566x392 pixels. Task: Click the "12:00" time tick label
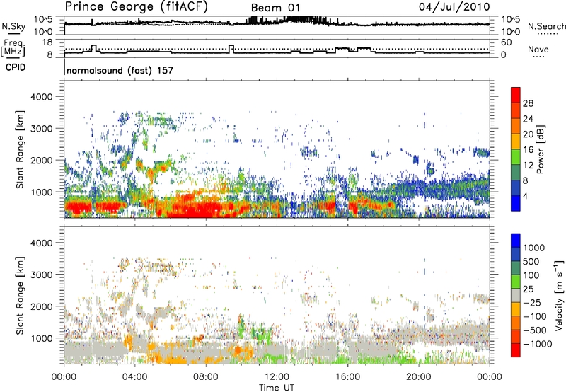[x=277, y=377]
